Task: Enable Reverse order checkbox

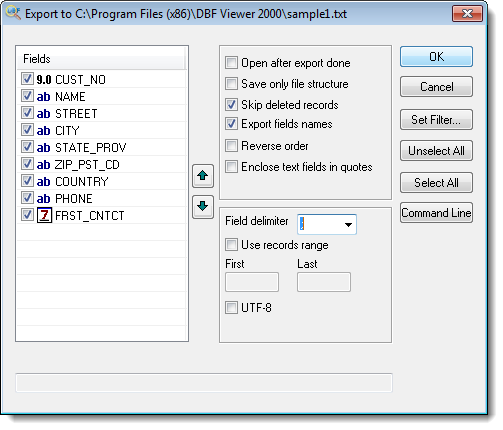Action: coord(231,146)
